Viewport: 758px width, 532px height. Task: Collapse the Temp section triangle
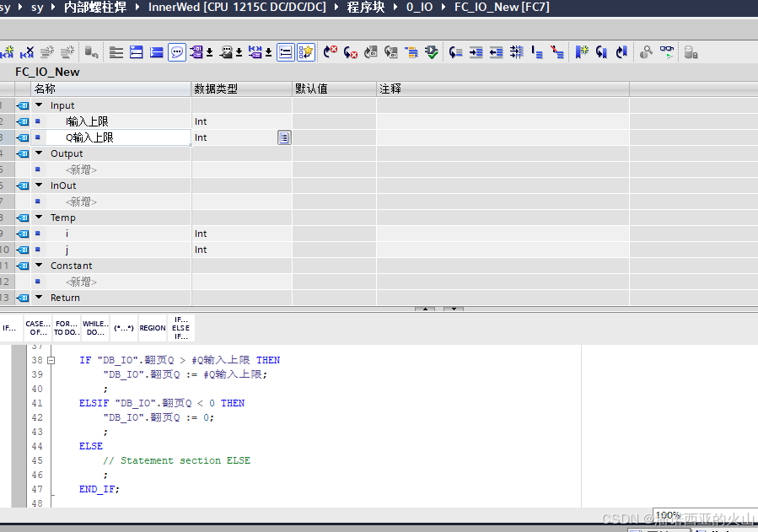tap(39, 217)
